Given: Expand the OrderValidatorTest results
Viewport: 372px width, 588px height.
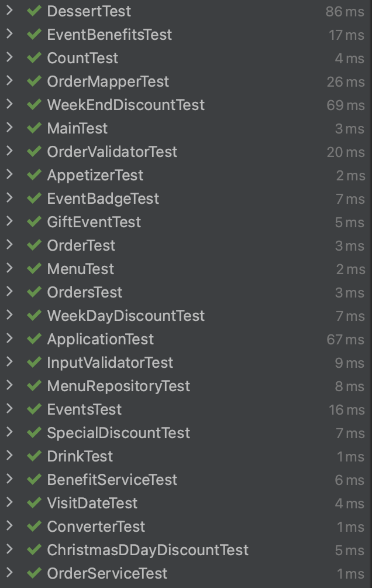Looking at the screenshot, I should coord(10,151).
